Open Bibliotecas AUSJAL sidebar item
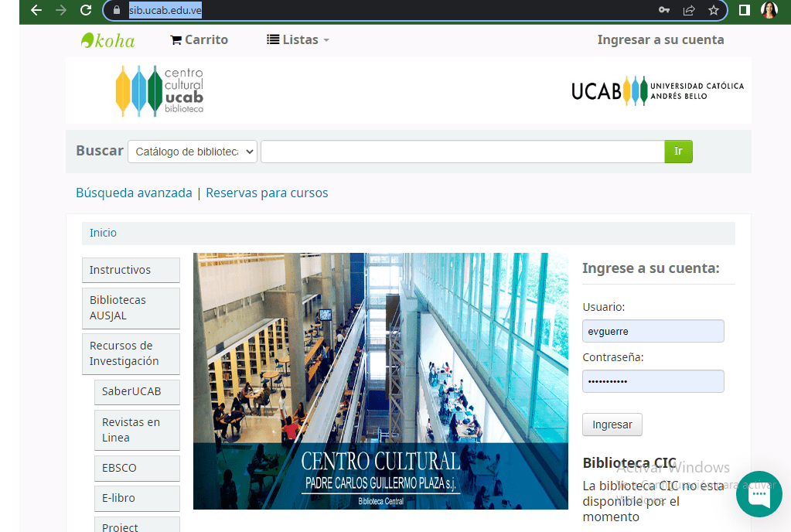The width and height of the screenshot is (791, 532). (131, 308)
